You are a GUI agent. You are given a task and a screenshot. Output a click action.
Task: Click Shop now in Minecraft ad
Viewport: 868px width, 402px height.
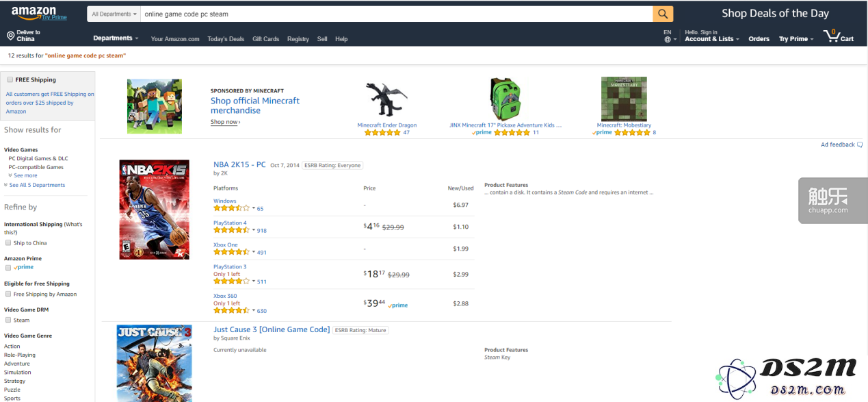coord(225,122)
